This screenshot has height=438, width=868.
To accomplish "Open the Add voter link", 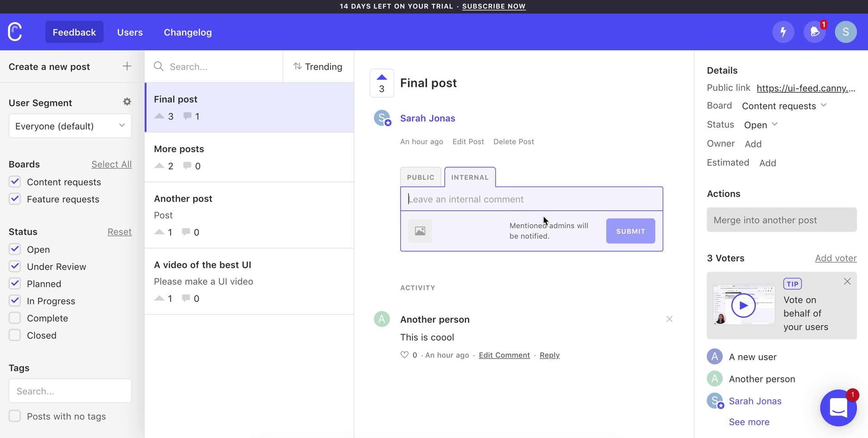I will pyautogui.click(x=835, y=258).
